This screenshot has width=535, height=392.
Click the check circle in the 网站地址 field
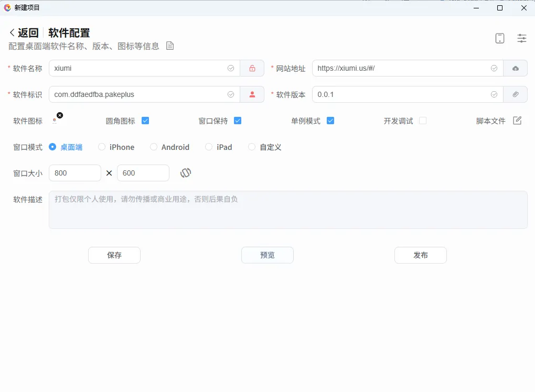(x=494, y=68)
